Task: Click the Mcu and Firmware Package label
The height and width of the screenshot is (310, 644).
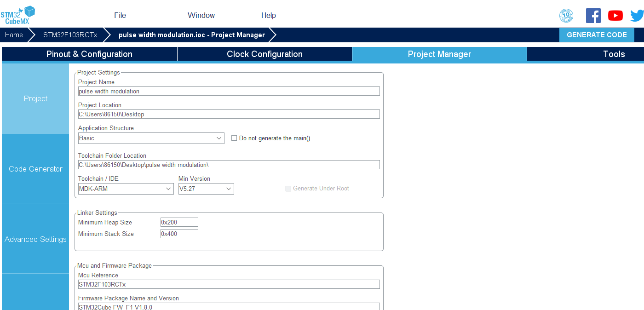Action: (115, 265)
